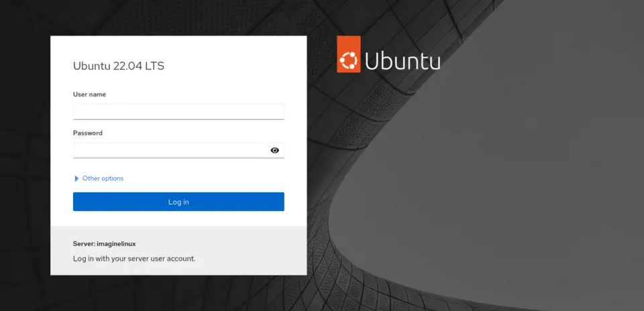This screenshot has height=311, width=644.
Task: Click the Server: imaginelinux text
Action: coord(105,244)
